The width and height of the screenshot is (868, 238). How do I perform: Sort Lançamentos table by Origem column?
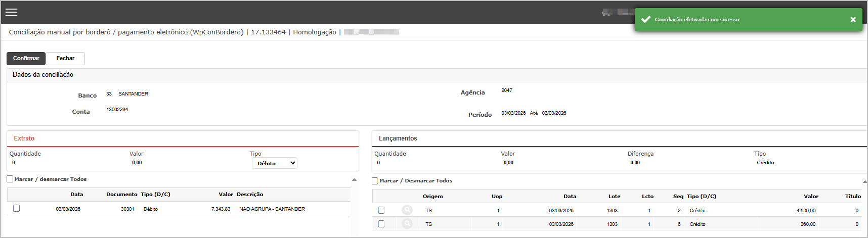pyautogui.click(x=432, y=197)
